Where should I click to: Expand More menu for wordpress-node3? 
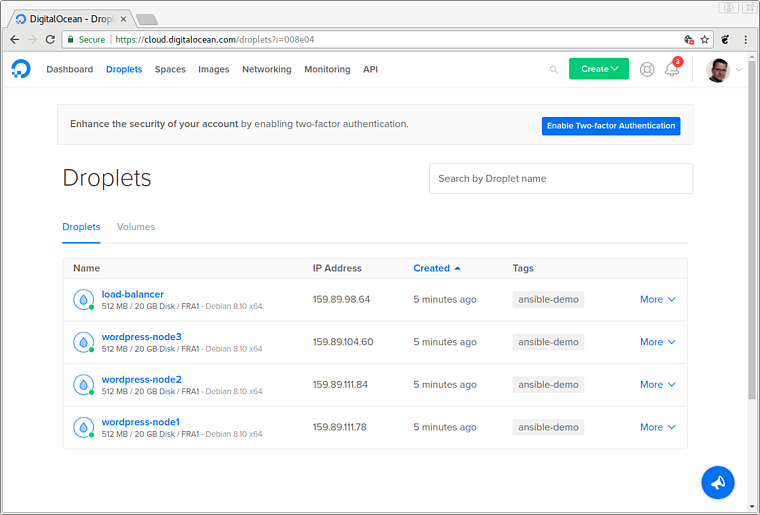(x=658, y=342)
